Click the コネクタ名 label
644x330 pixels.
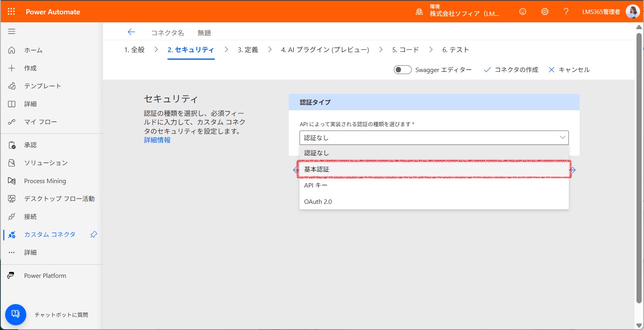167,33
